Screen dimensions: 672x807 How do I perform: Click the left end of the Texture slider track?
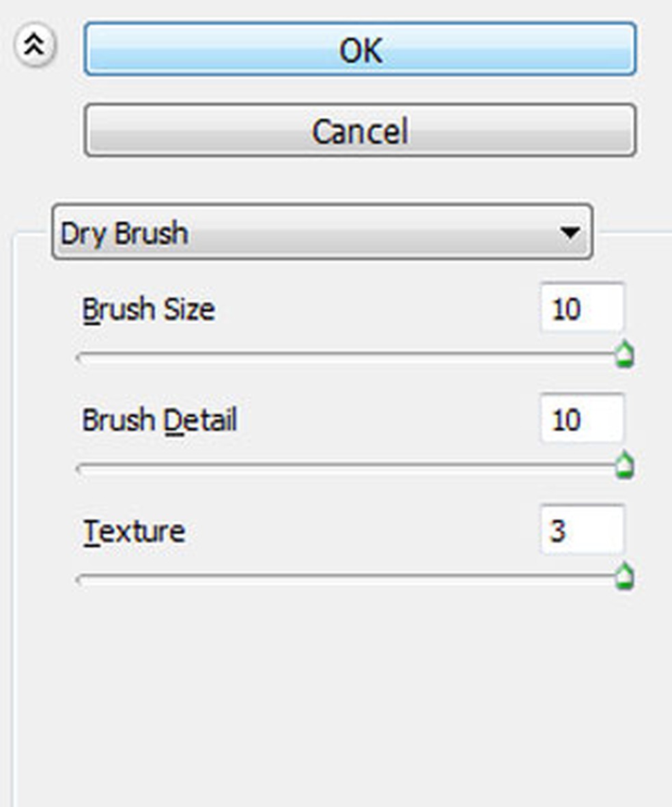pos(82,577)
